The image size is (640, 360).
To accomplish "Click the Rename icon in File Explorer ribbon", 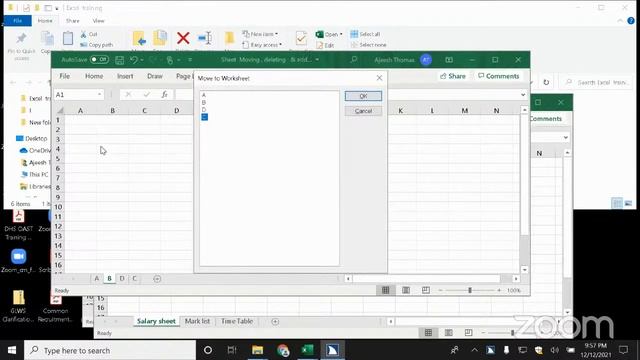I will point(204,38).
